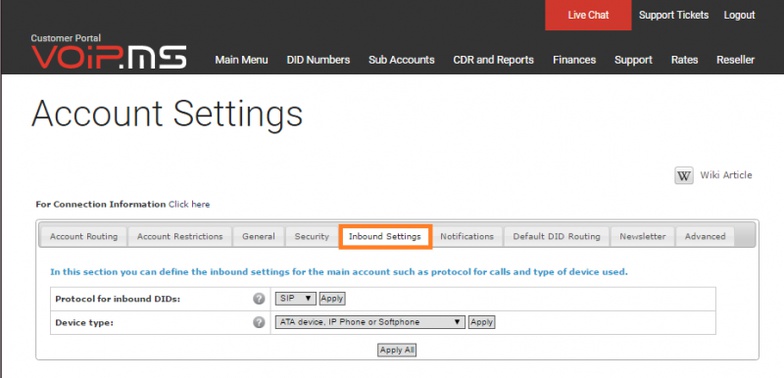Viewport: 784px width, 378px height.
Task: Open the Device type dropdown
Action: coord(370,322)
